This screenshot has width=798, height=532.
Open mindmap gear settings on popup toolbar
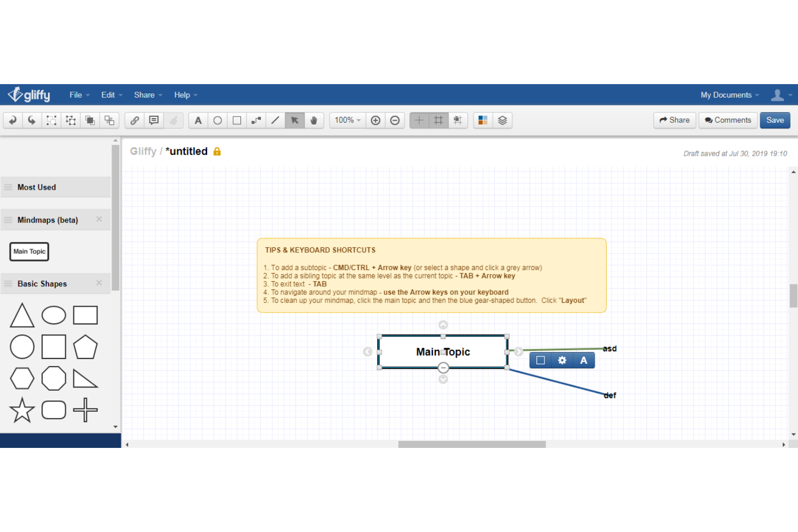[562, 360]
